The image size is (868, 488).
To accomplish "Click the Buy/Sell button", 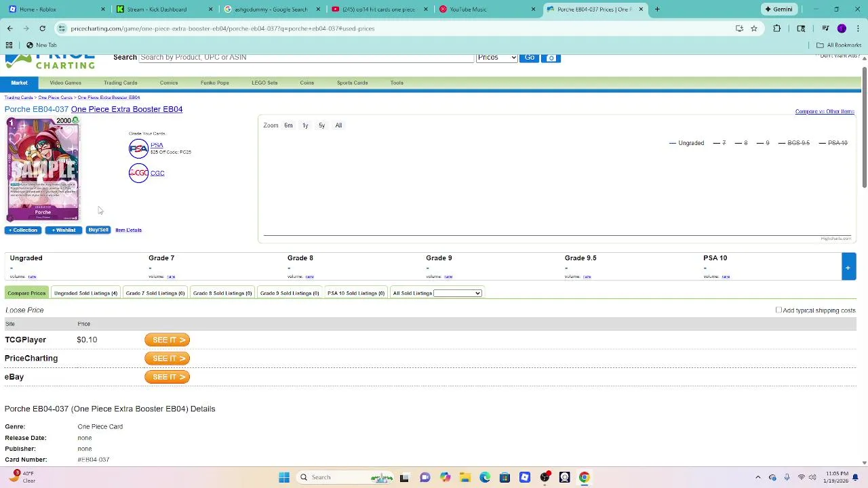I will point(98,230).
